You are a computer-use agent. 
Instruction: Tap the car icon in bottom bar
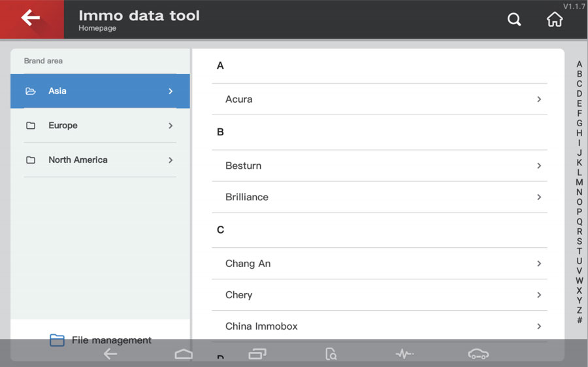(478, 354)
